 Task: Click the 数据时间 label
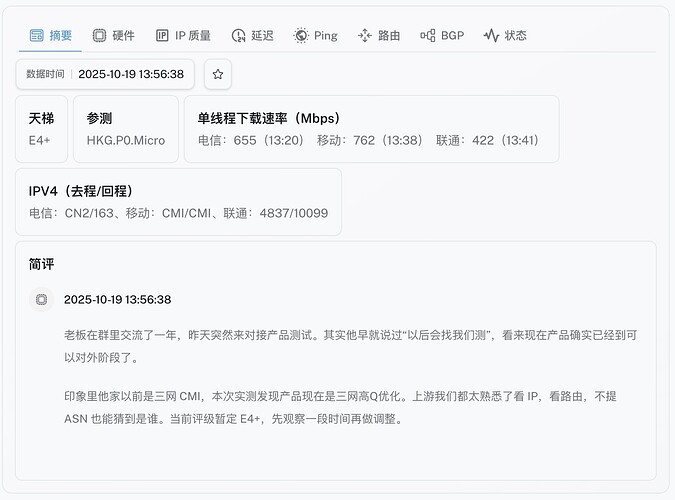46,74
